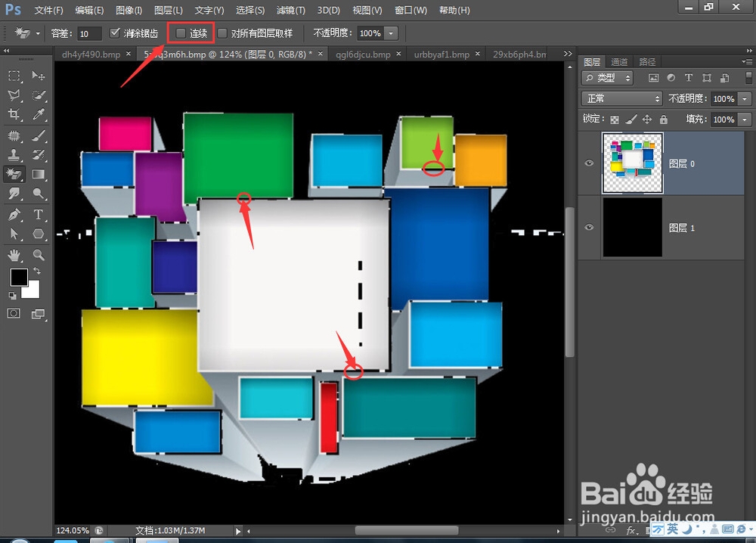Select the Eyedropper tool
This screenshot has width=756, height=543.
coord(38,114)
